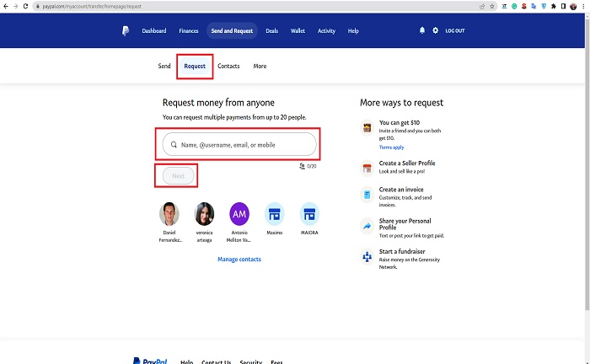Toggle the browser side panel icon
Viewport: 590px width, 364px height.
[563, 7]
